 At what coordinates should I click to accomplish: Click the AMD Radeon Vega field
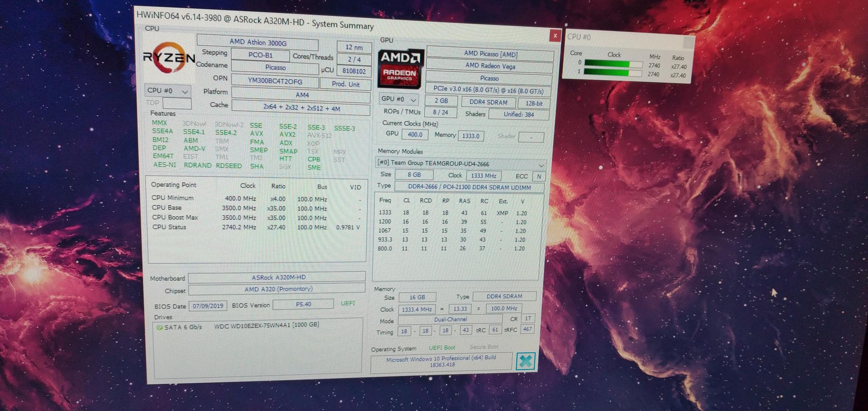click(x=490, y=66)
